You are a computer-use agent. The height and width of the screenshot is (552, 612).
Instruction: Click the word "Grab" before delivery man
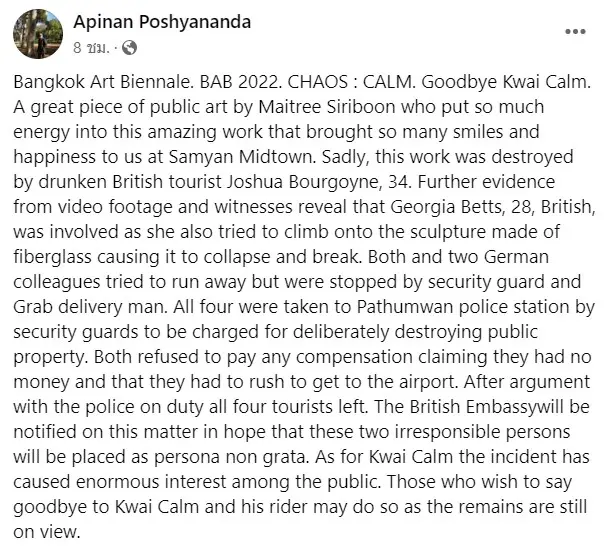tap(33, 307)
